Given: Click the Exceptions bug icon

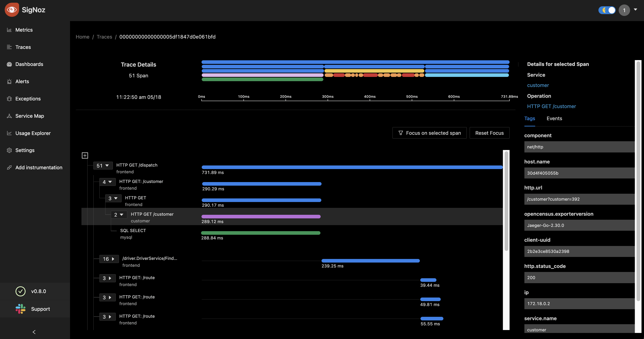Looking at the screenshot, I should [9, 99].
